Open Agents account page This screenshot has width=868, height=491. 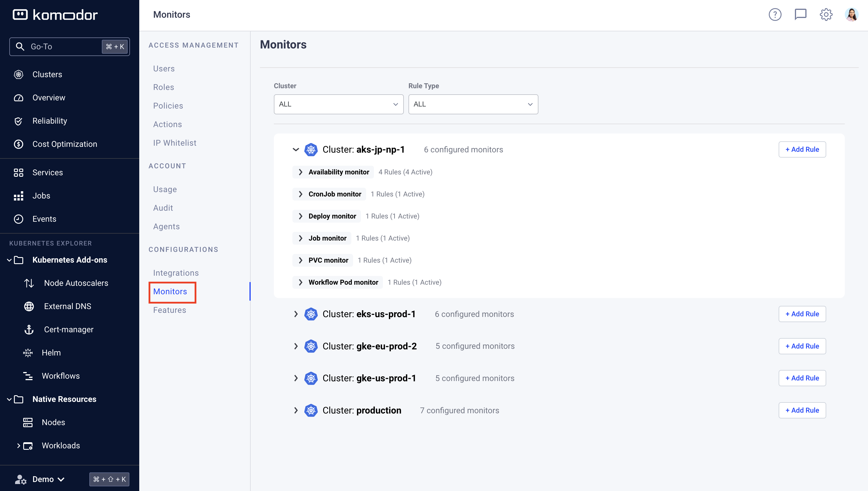166,227
